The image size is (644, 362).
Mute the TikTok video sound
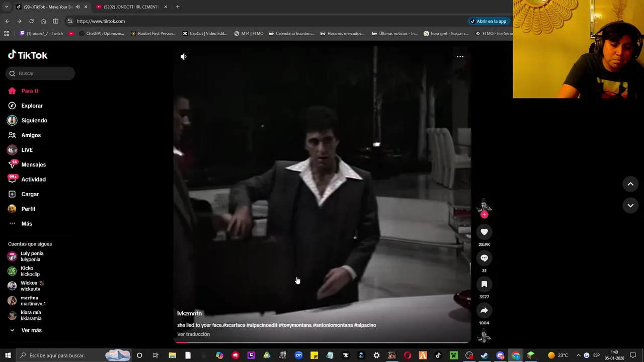click(x=184, y=57)
